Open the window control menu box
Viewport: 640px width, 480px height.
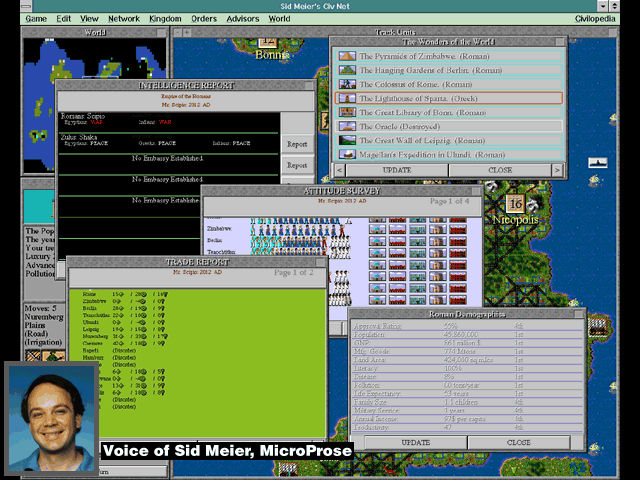[x=26, y=6]
